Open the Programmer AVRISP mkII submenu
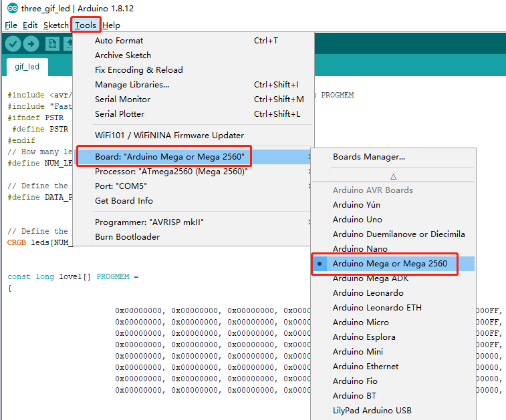 click(x=148, y=222)
